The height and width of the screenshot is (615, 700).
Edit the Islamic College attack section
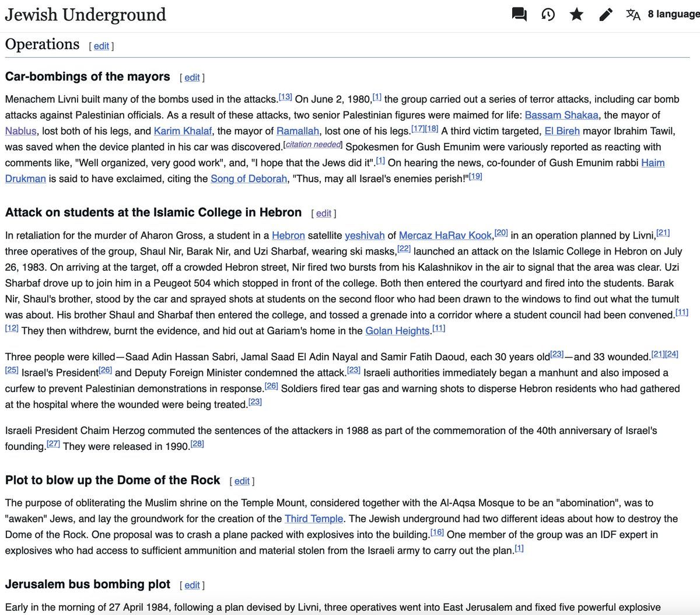pos(324,214)
